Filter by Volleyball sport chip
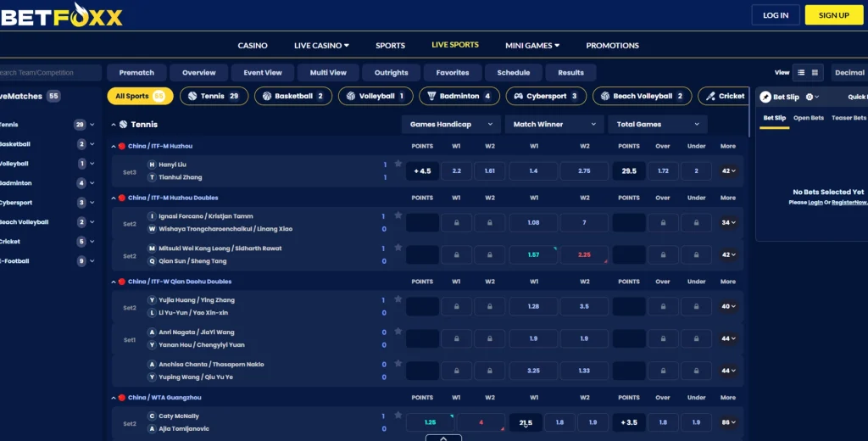Image resolution: width=868 pixels, height=441 pixels. 376,96
